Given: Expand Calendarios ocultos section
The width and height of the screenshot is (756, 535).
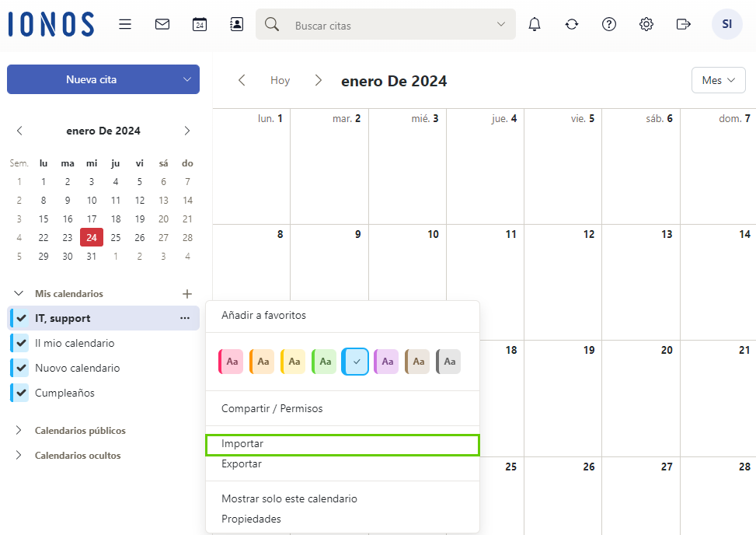Looking at the screenshot, I should (19, 455).
